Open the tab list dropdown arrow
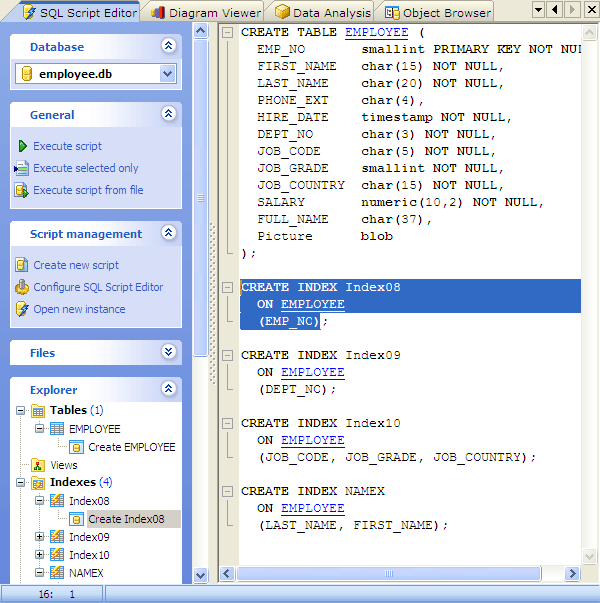600x603 pixels. [x=538, y=9]
